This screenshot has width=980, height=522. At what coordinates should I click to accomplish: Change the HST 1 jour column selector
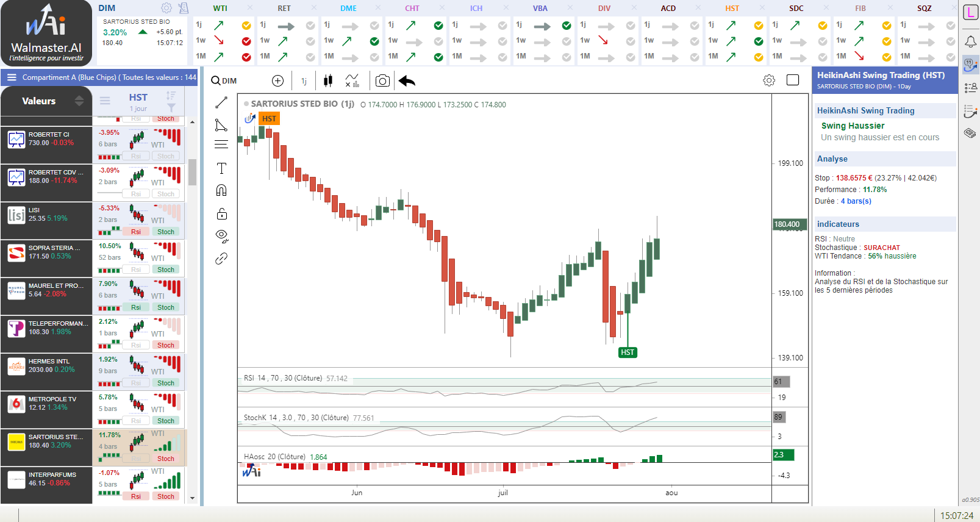pos(138,102)
